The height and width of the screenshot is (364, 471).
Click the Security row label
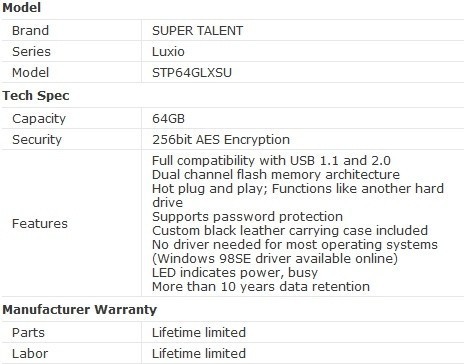[x=37, y=140]
